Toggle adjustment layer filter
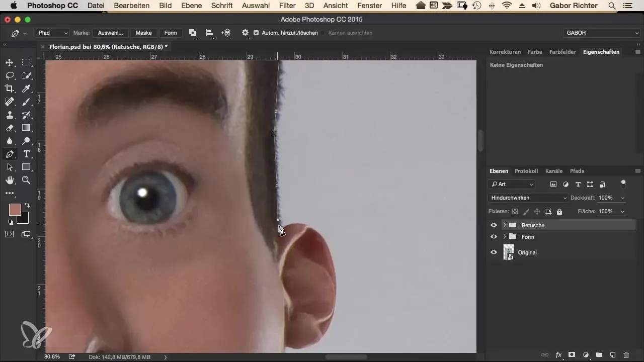Viewport: 644px width, 362px height. 566,185
